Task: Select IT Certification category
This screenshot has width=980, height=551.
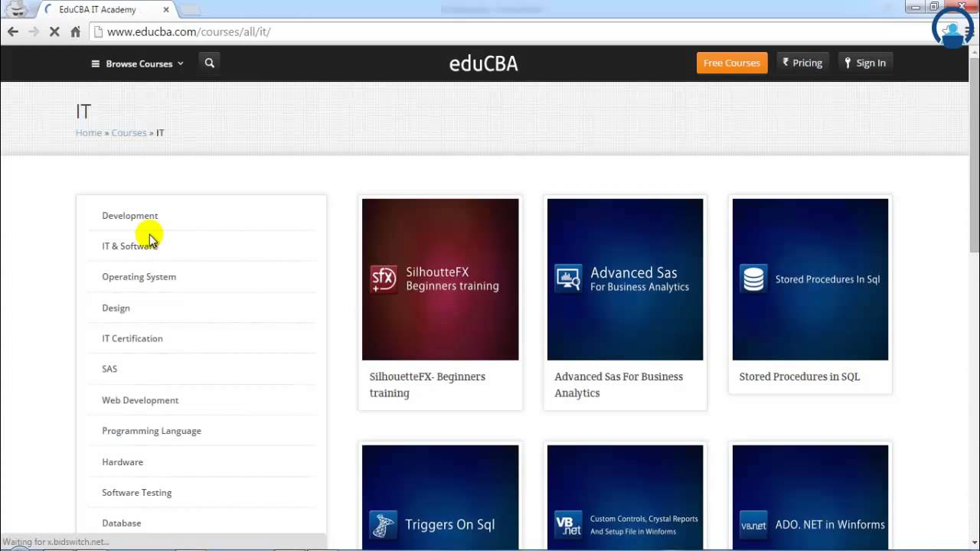Action: tap(132, 338)
